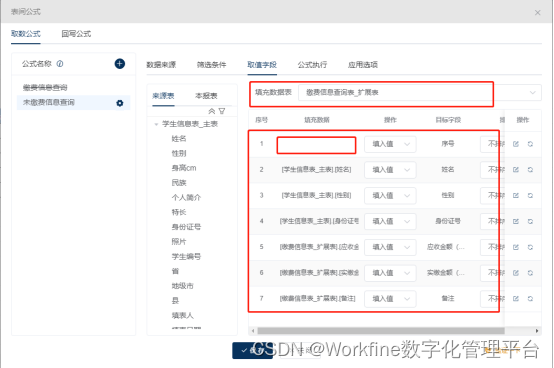Click the 填表人 field in source tree
The image size is (554, 368).
[x=182, y=315]
